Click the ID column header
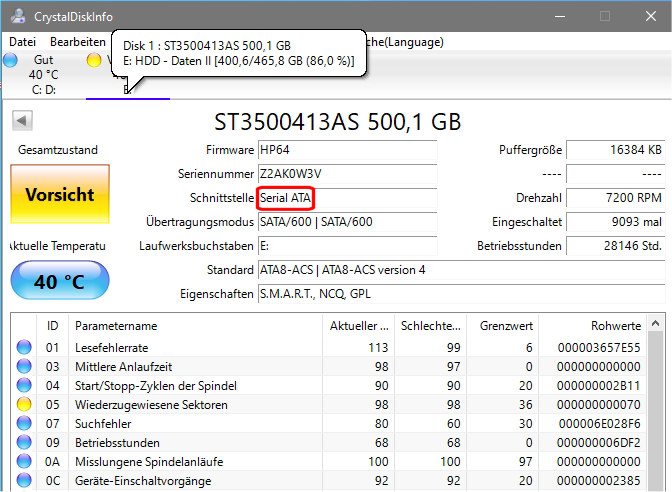The image size is (672, 492). (x=52, y=326)
